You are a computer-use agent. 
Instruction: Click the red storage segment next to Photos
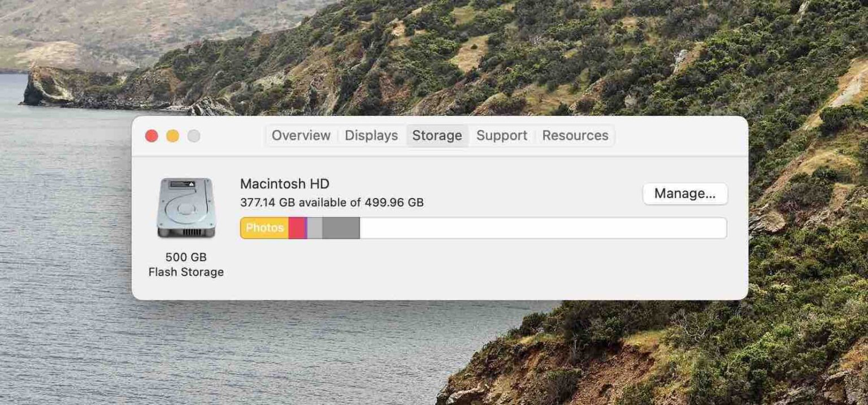(296, 228)
